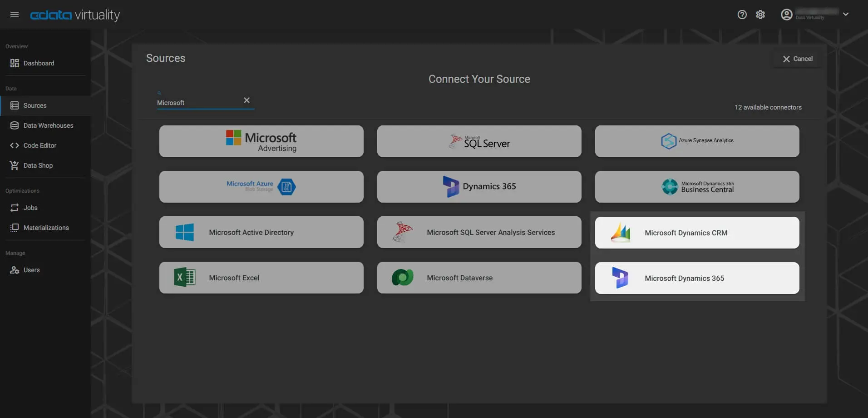This screenshot has height=418, width=868.
Task: Open the hamburger navigation menu
Action: coord(15,15)
